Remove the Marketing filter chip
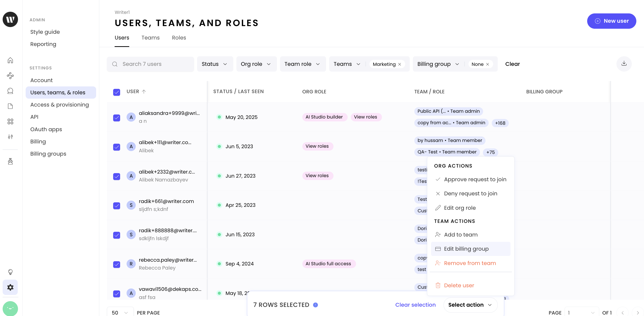Screen dimensions: 644x316 pos(399,64)
